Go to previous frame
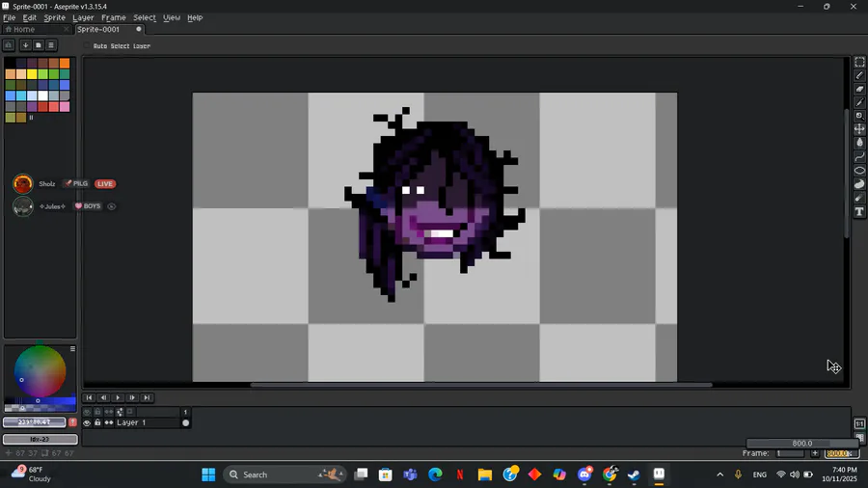 click(103, 397)
